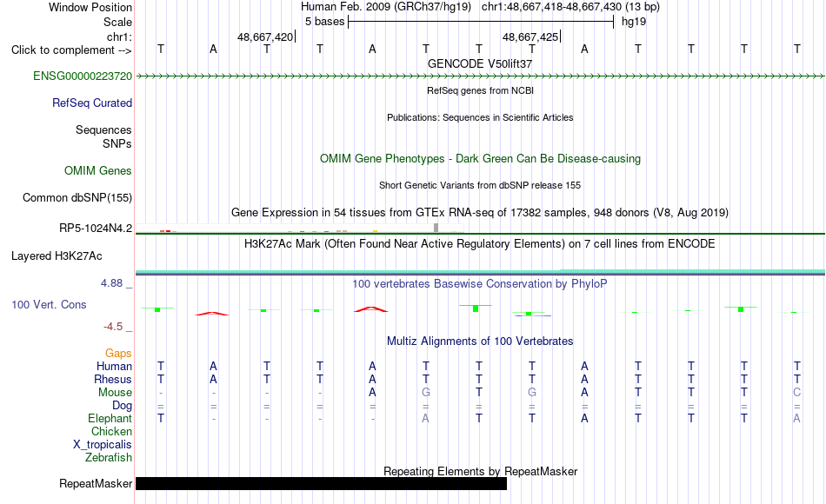Select the Zebrafish alignment row label
Viewport: 826px width, 504px height.
[109, 457]
